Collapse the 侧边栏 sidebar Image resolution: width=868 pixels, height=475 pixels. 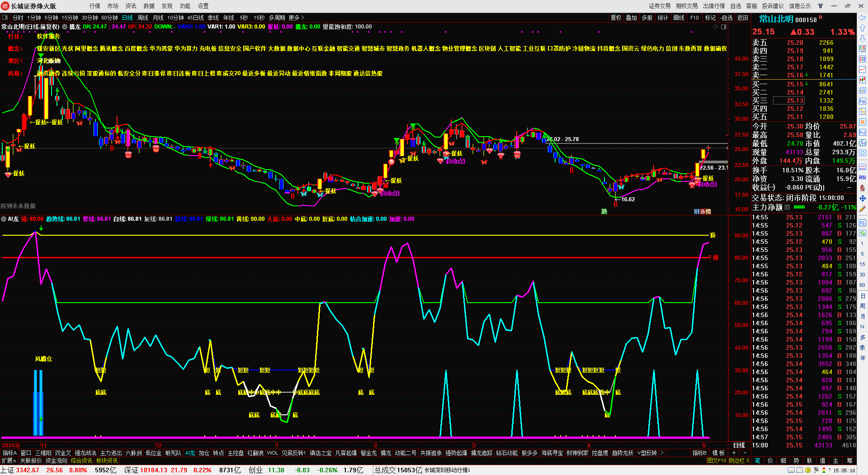click(739, 461)
